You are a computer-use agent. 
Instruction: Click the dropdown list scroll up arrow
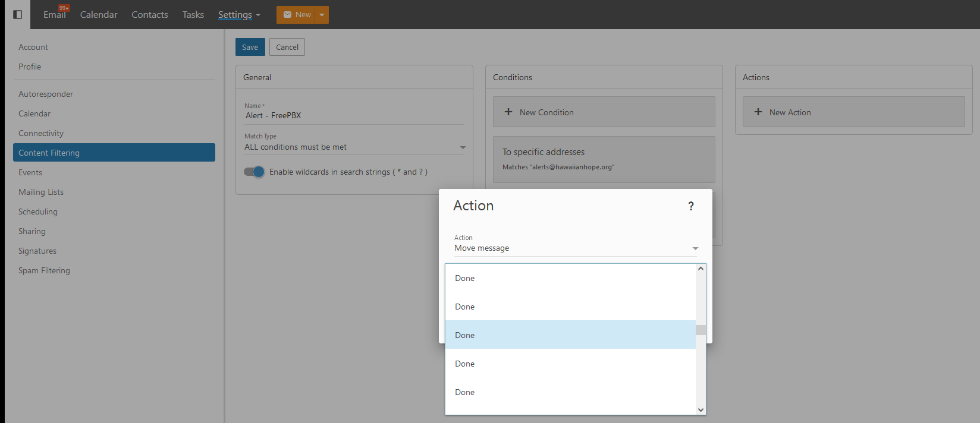701,269
